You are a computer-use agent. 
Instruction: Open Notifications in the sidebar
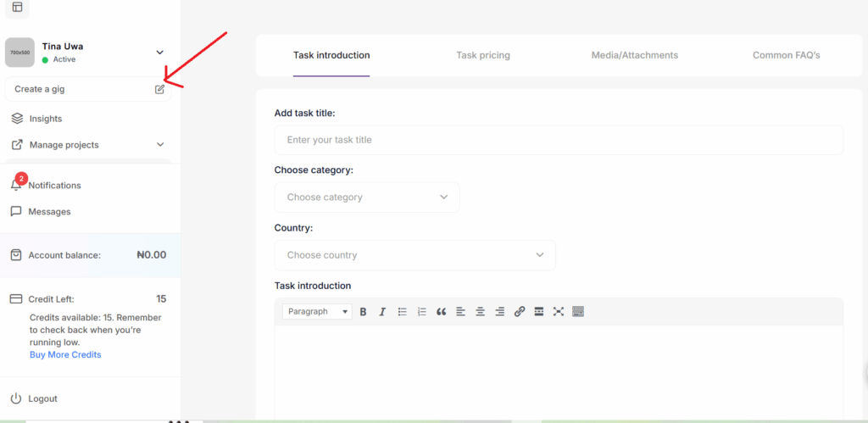click(54, 186)
